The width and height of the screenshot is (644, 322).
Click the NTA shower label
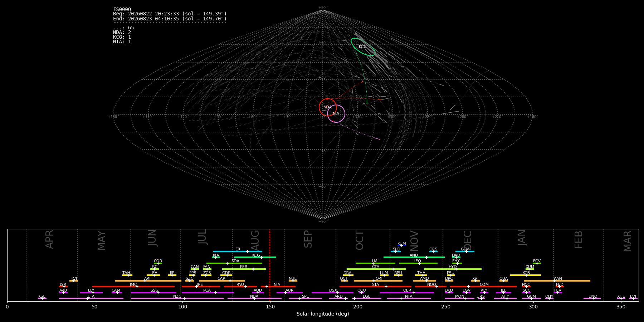point(409,297)
